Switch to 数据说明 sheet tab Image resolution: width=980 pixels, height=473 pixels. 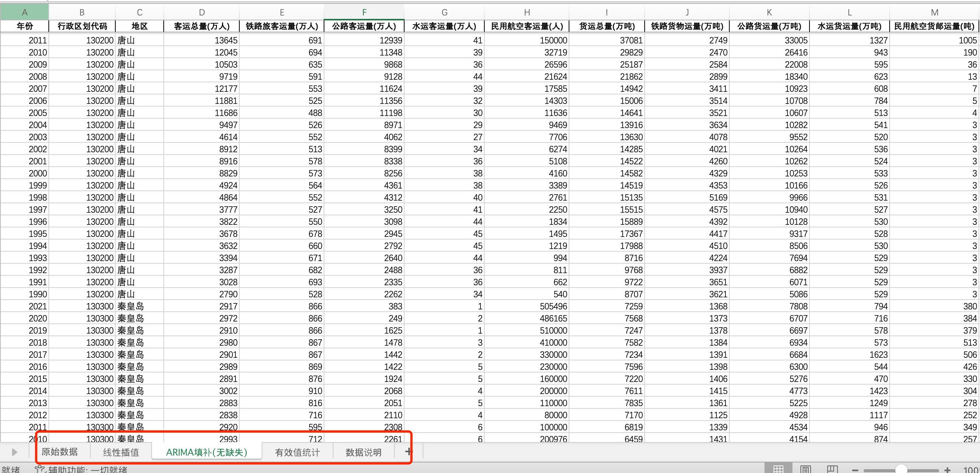pos(363,452)
